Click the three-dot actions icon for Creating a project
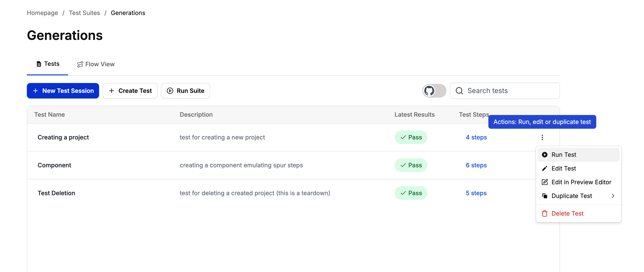Viewport: 644px width, 272px height. [x=542, y=137]
